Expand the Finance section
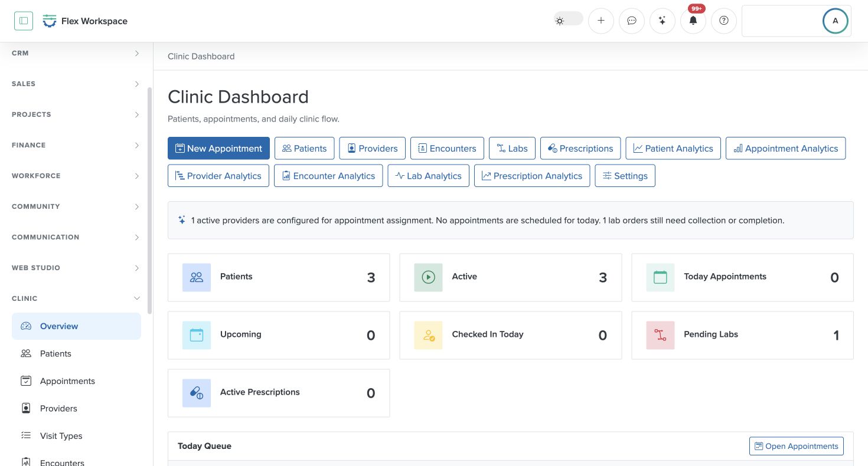Viewport: 868px width, 466px height. (x=76, y=145)
